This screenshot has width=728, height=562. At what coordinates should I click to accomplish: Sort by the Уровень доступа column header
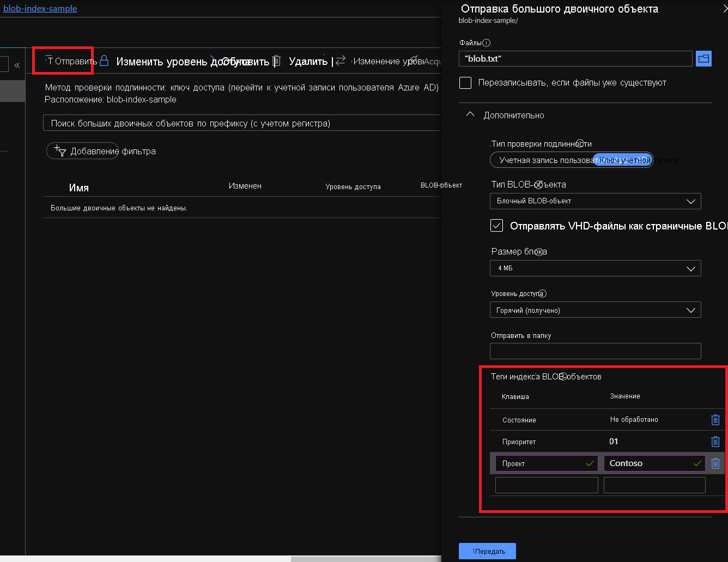pyautogui.click(x=353, y=186)
